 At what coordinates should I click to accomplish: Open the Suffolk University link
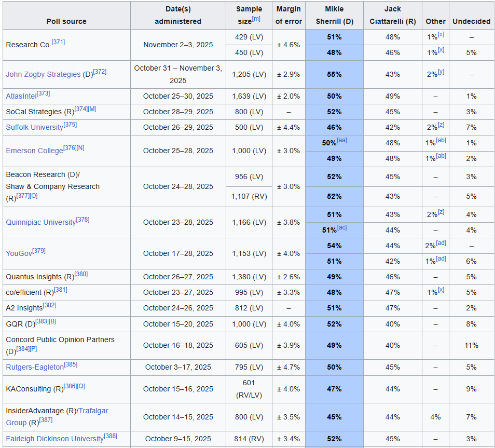(35, 127)
